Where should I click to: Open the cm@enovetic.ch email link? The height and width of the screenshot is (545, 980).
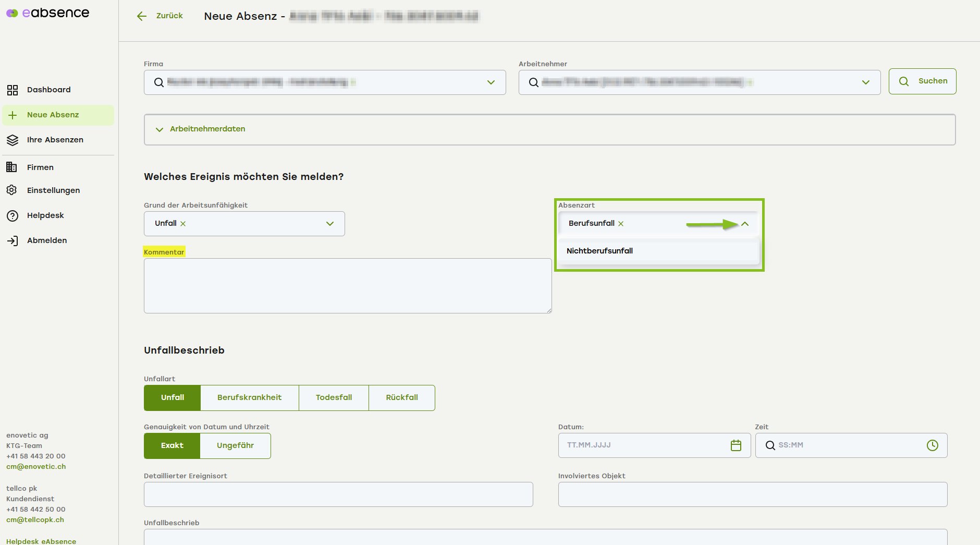point(36,467)
